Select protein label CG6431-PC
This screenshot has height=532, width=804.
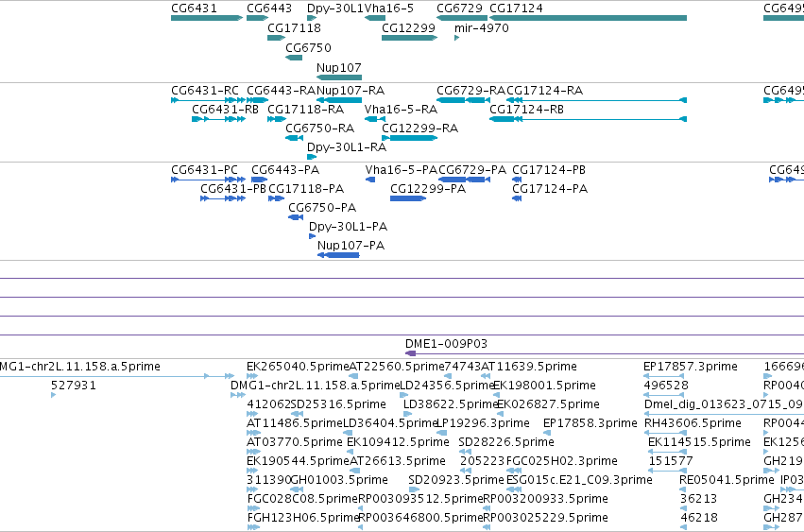[205, 170]
